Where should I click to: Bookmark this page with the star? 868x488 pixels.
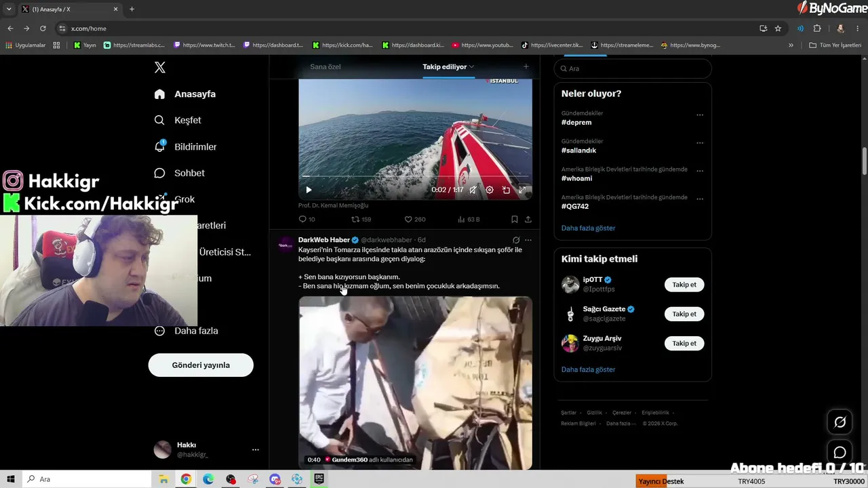click(x=778, y=28)
